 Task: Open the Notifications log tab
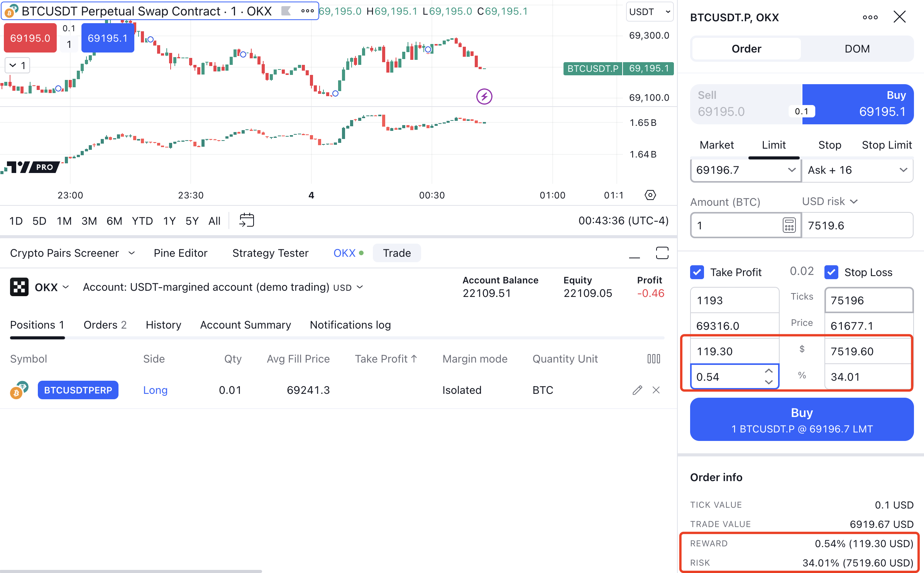click(350, 325)
